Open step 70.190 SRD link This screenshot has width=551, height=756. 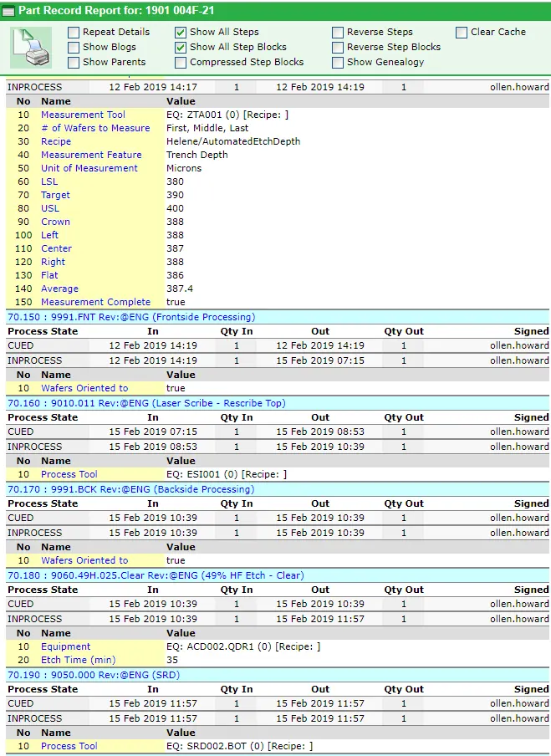pos(94,675)
